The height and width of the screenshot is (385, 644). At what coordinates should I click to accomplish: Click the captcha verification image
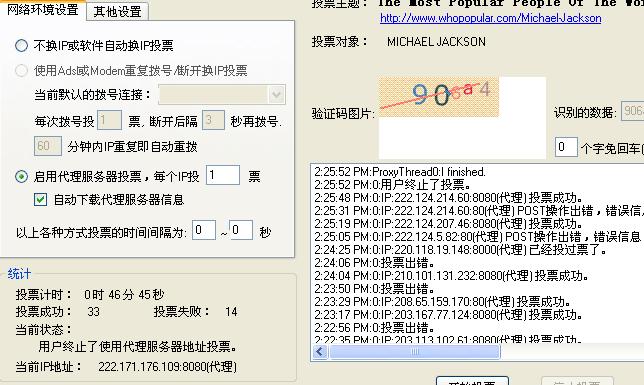click(438, 97)
